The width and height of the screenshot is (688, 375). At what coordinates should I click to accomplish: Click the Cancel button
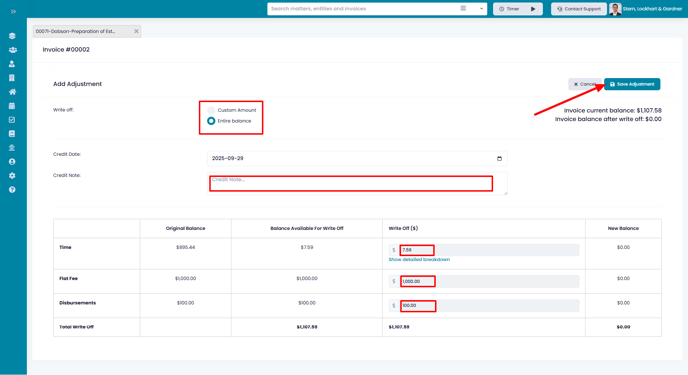(585, 84)
